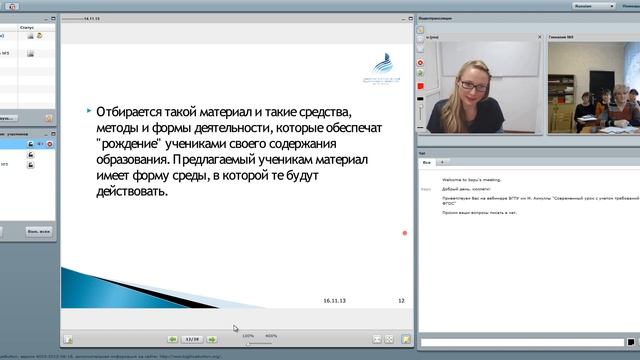Click the webcam status icon of second user
The height and width of the screenshot is (360, 640).
[x=30, y=53]
